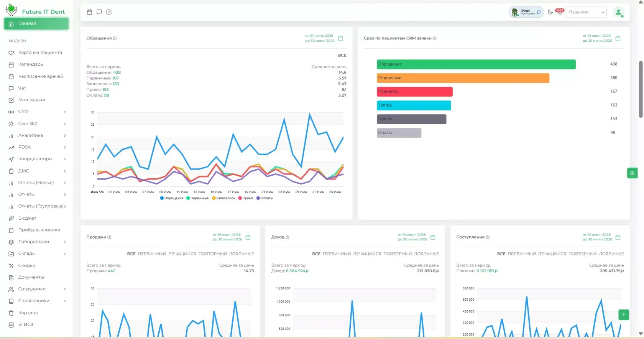Click the green scroll-to-top arrow button

(x=624, y=314)
